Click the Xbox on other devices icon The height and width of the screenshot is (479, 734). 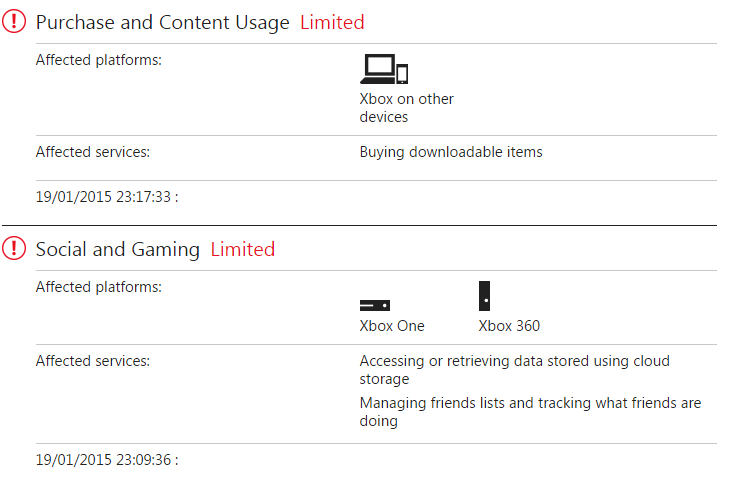coord(385,68)
